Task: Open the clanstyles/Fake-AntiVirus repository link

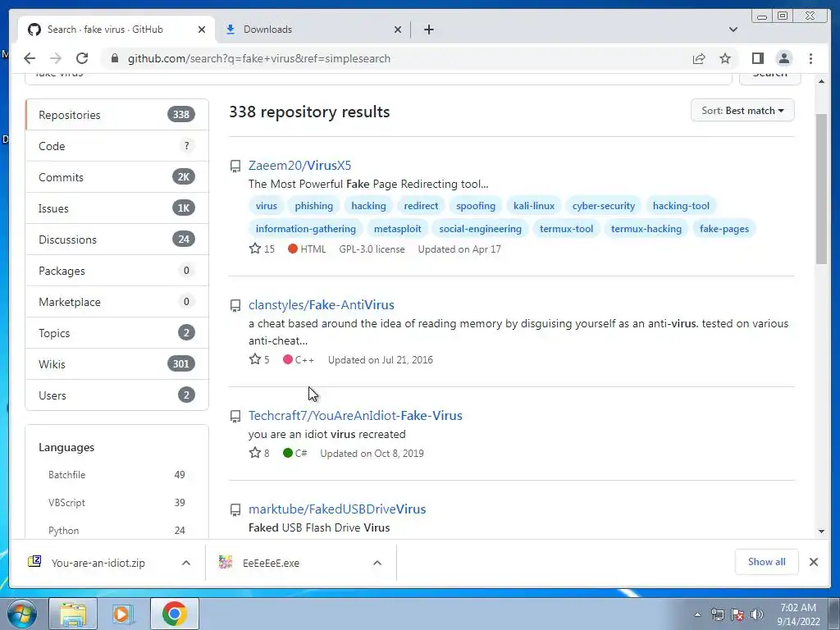Action: click(x=322, y=305)
